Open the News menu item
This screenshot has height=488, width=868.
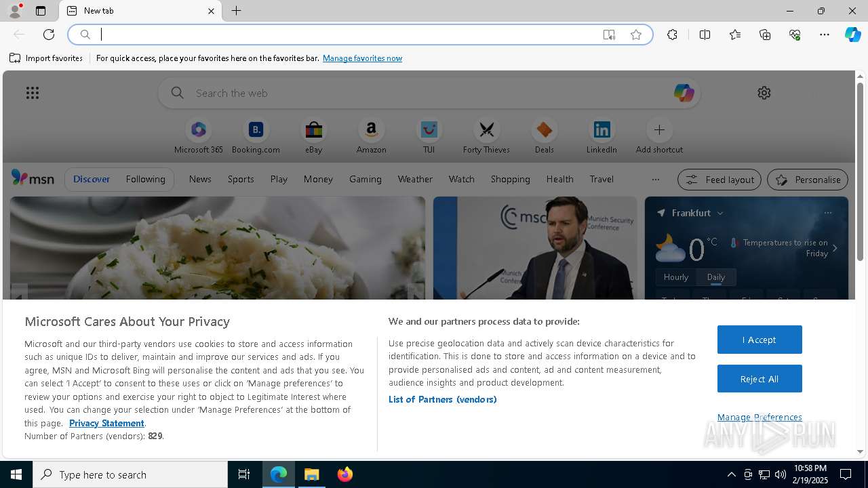200,179
